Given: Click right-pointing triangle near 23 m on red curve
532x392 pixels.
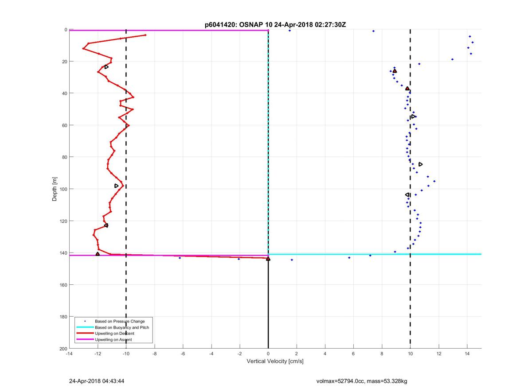Looking at the screenshot, I should click(106, 67).
